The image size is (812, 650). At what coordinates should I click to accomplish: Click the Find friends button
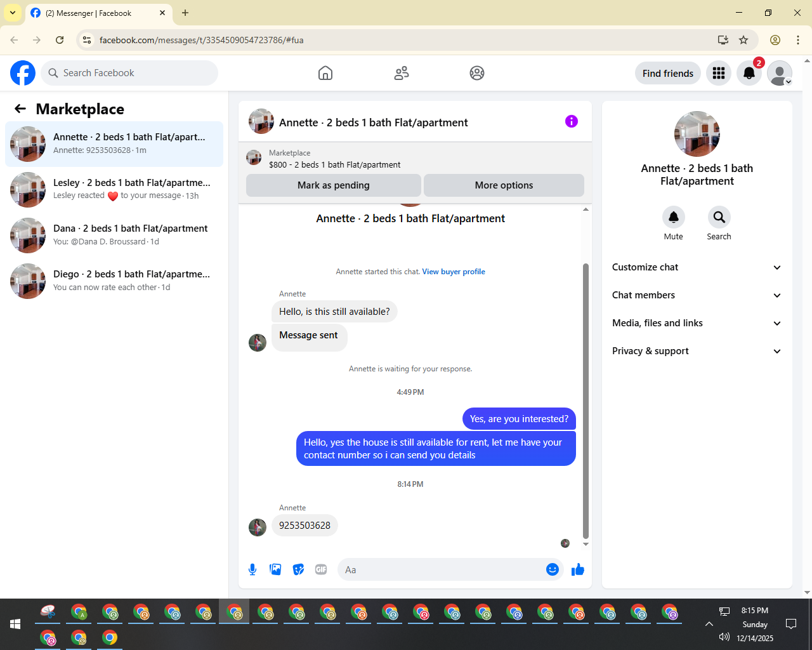tap(668, 73)
